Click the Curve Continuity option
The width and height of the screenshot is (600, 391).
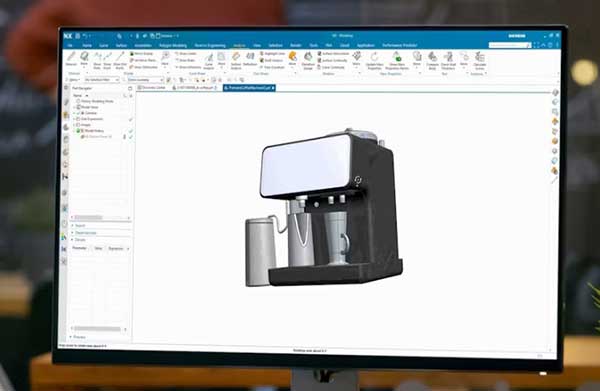pos(331,67)
